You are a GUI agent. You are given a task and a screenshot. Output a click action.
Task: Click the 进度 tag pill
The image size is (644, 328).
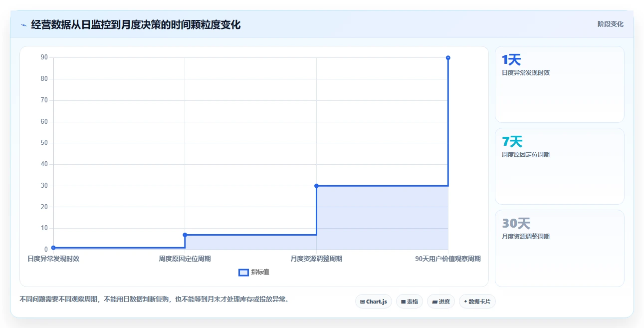[441, 302]
